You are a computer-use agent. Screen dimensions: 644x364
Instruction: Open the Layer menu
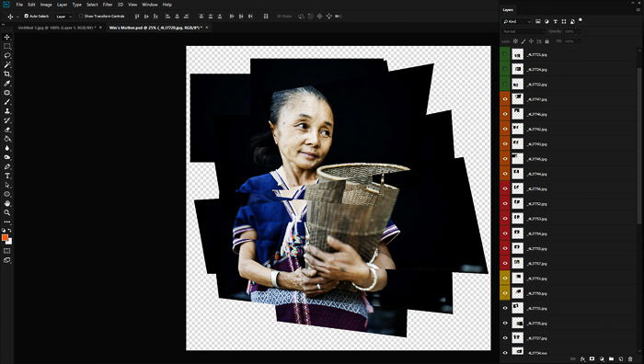click(62, 5)
